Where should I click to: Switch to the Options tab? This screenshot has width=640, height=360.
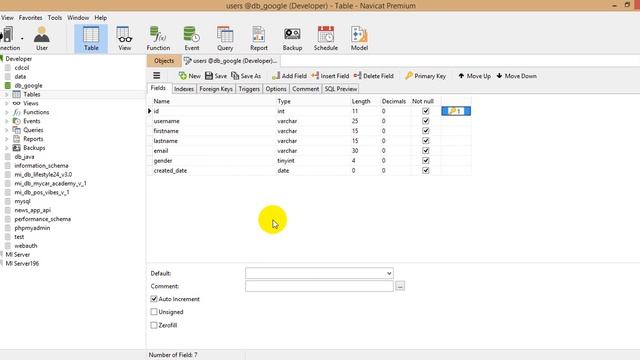point(276,89)
